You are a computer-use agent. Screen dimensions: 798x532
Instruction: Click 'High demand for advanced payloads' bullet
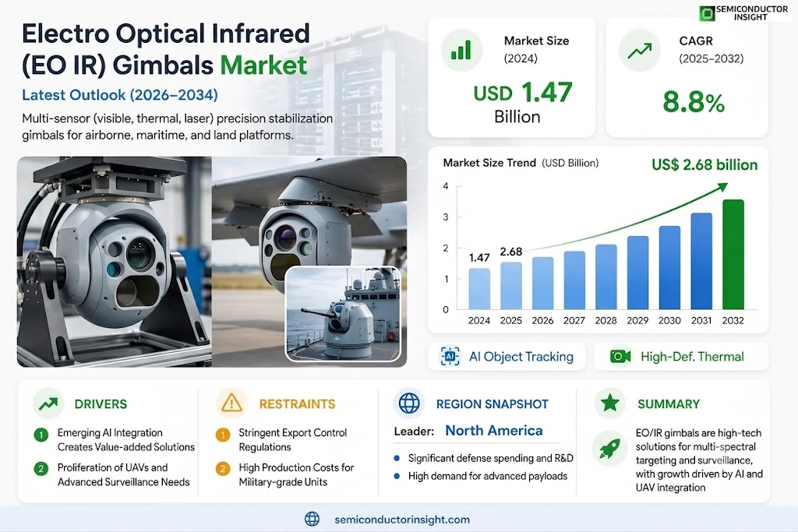[488, 476]
